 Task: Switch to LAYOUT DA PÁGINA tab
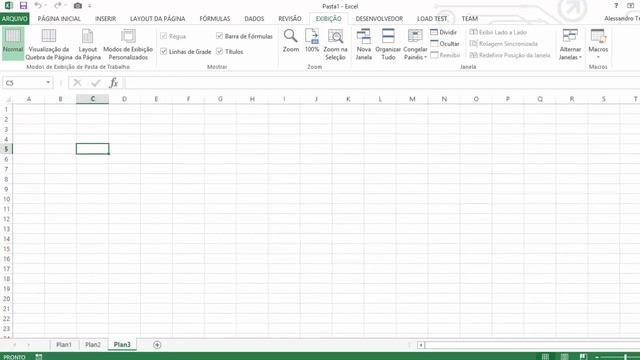pos(158,19)
